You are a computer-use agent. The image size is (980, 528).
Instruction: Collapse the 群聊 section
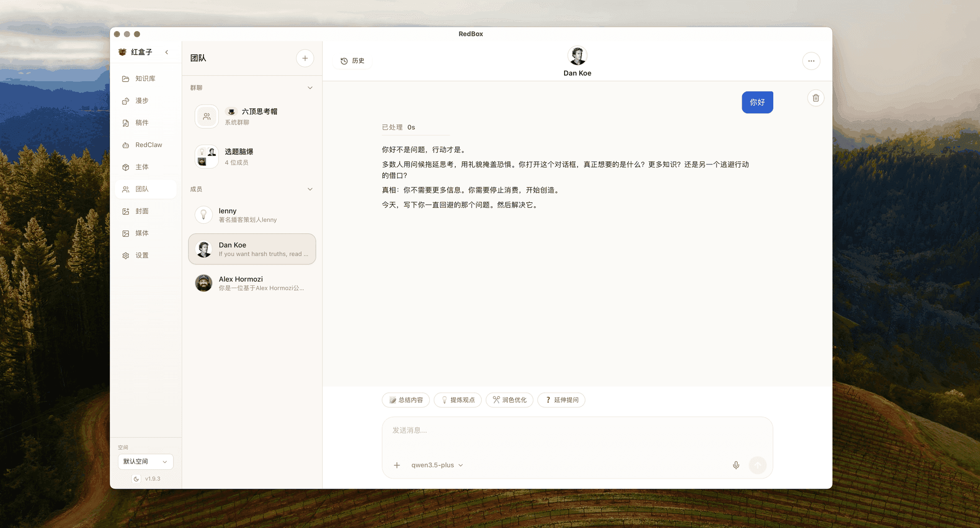pyautogui.click(x=310, y=87)
